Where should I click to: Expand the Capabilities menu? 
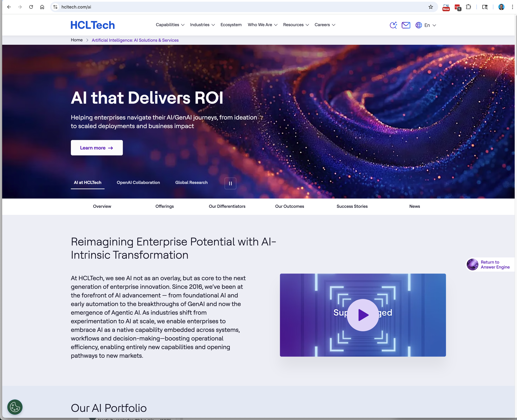point(170,25)
